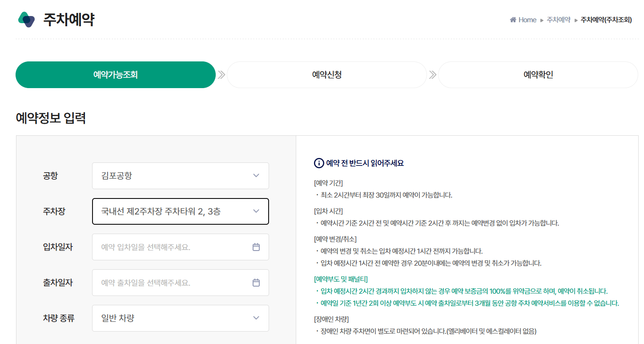The image size is (644, 344).
Task: Open the airport dropdown showing 김포공항
Action: [x=180, y=176]
